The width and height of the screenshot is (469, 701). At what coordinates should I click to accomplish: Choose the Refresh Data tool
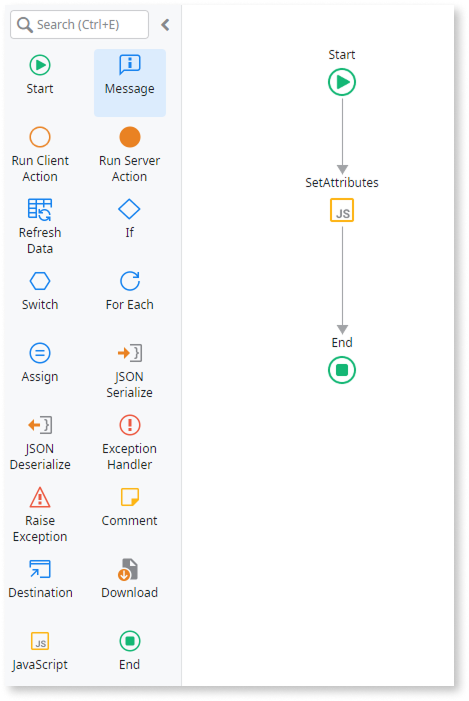[x=40, y=226]
